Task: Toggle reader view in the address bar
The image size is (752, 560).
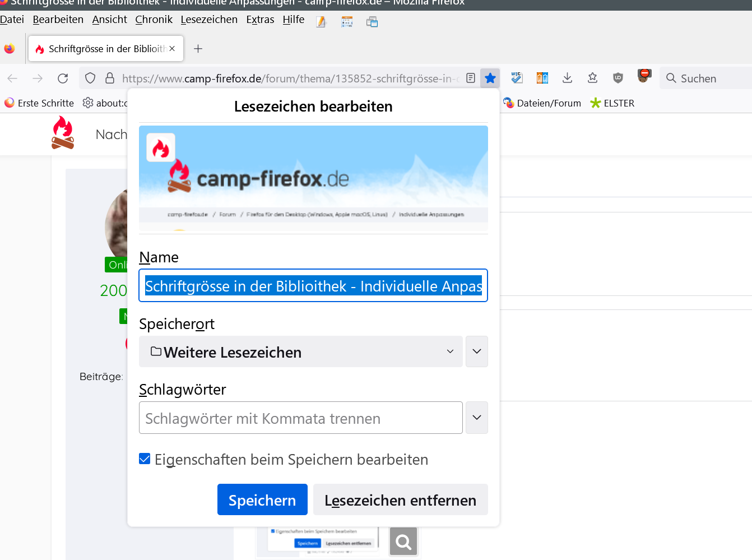Action: [x=471, y=78]
